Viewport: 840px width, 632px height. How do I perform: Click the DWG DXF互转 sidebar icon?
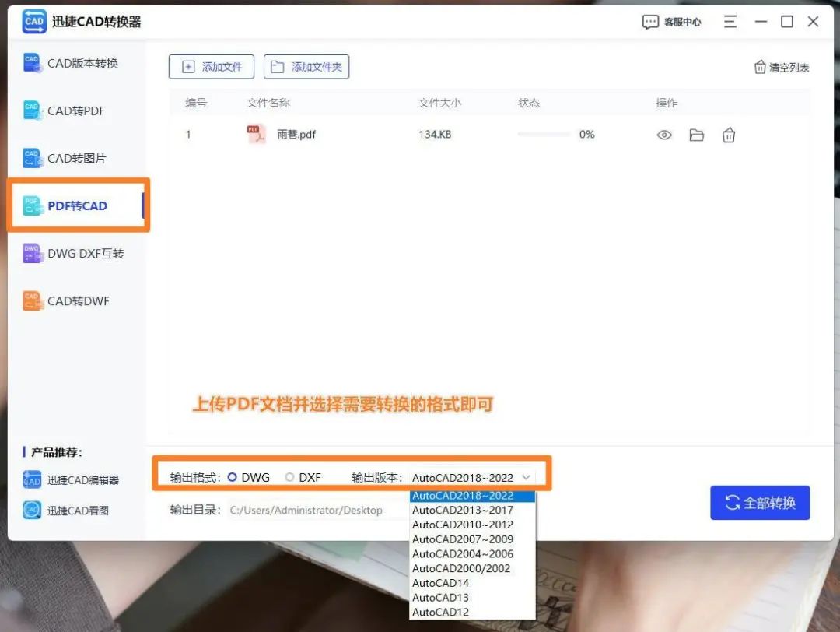33,253
